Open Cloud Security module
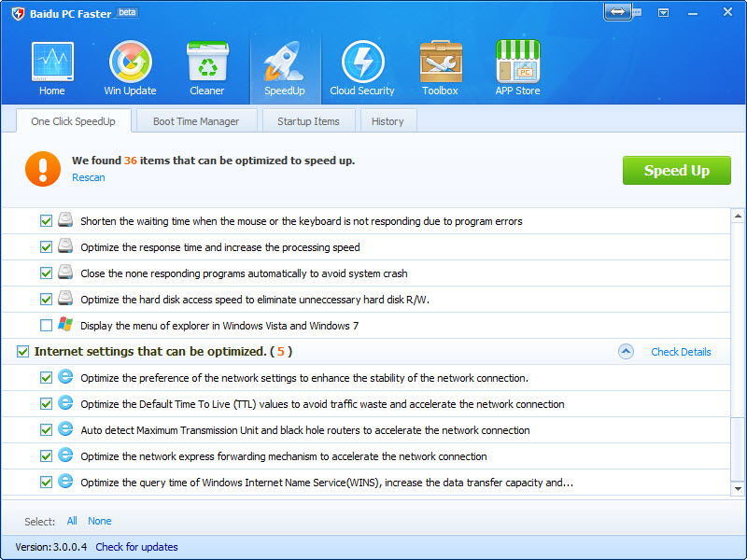Screen dimensions: 747x560 click(x=362, y=69)
